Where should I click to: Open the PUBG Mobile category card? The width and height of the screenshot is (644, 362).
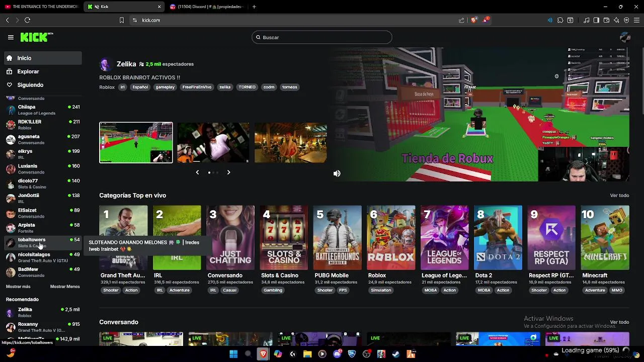point(338,238)
